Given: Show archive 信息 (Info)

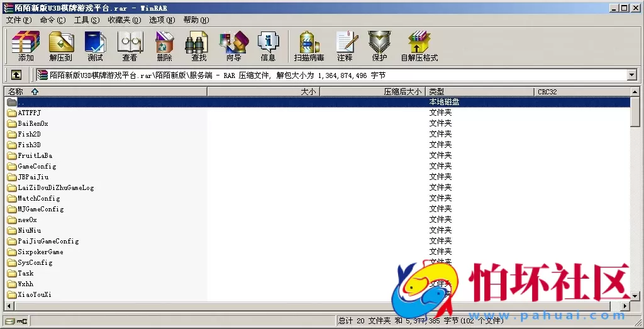Looking at the screenshot, I should [268, 46].
